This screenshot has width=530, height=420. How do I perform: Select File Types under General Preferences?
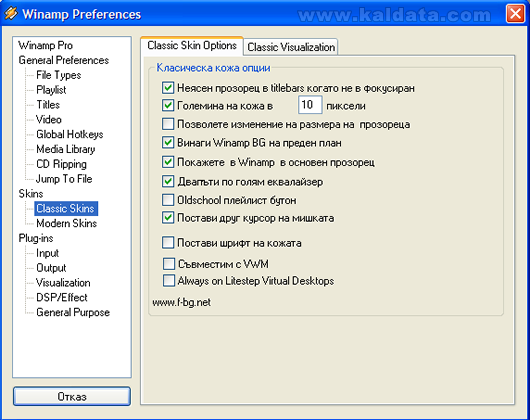point(58,75)
